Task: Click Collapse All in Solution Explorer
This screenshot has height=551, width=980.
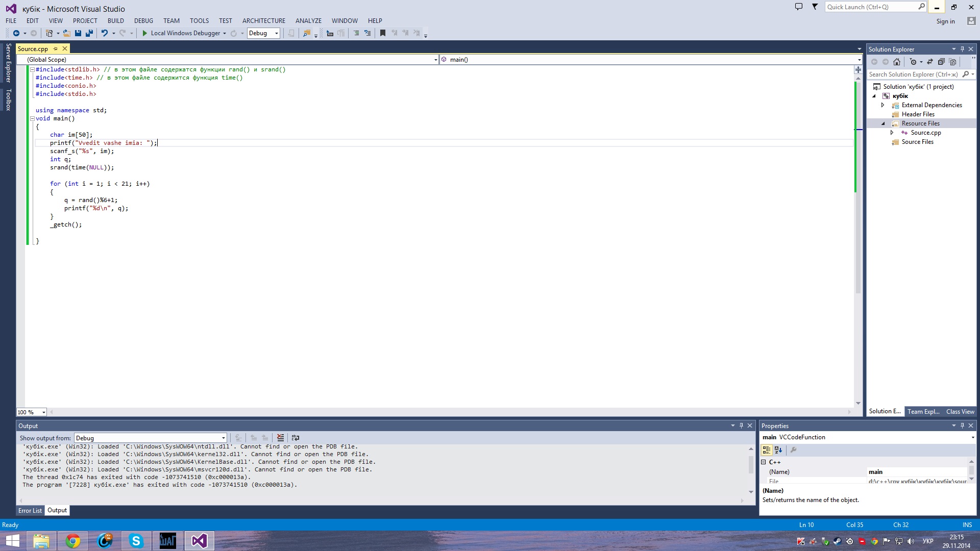Action: pyautogui.click(x=941, y=62)
